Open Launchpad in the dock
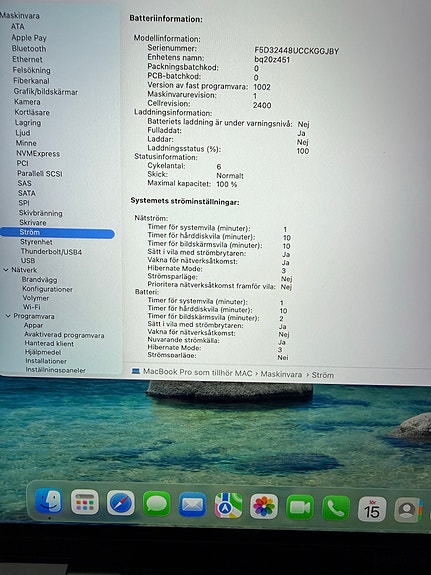Image resolution: width=431 pixels, height=575 pixels. 85,502
